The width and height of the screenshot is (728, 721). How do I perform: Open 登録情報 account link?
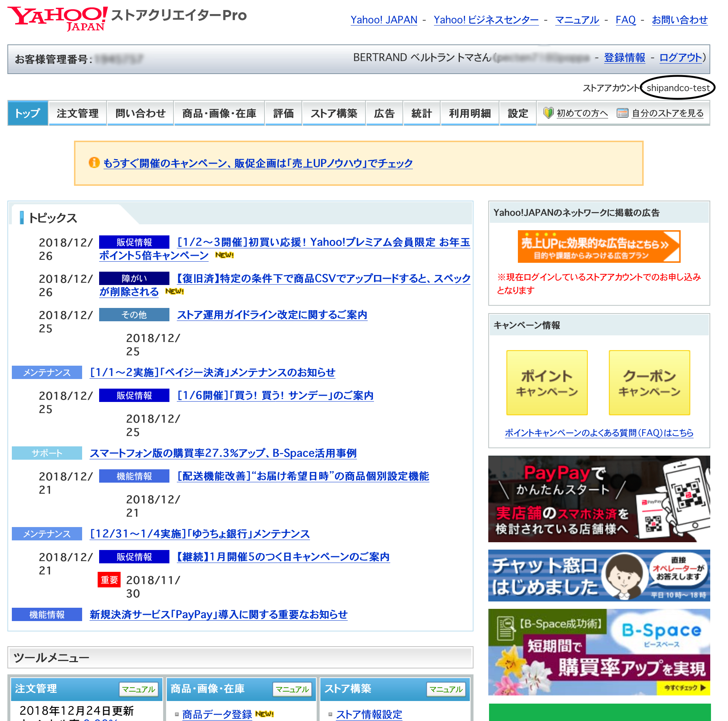point(625,58)
